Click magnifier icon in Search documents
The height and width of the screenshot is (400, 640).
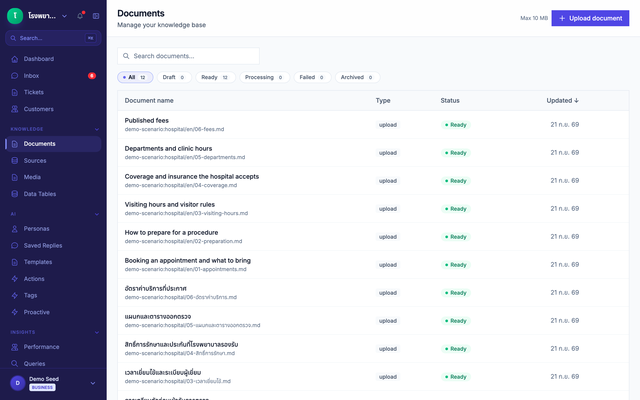pos(126,56)
